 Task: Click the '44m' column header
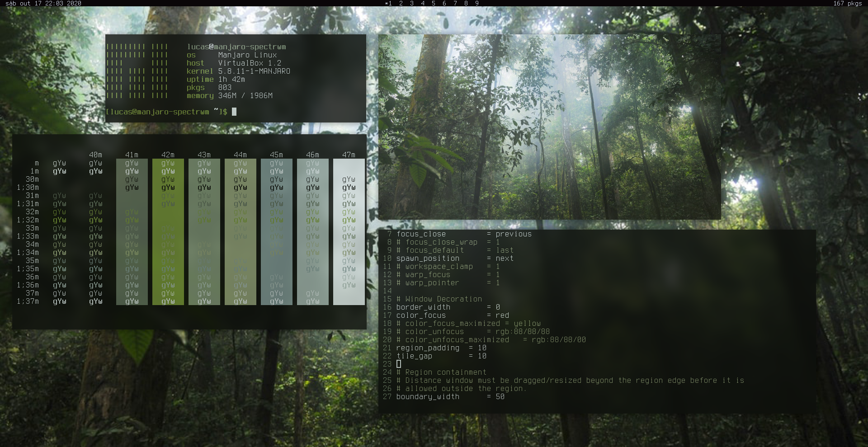click(x=240, y=155)
